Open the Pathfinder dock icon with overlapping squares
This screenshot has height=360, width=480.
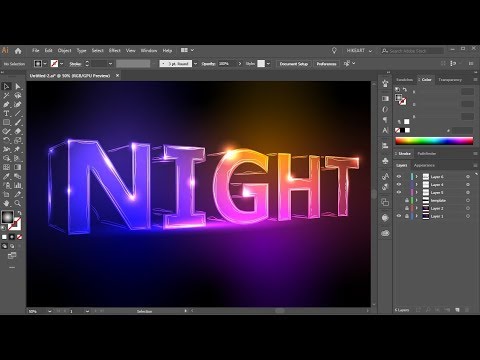[x=385, y=202]
